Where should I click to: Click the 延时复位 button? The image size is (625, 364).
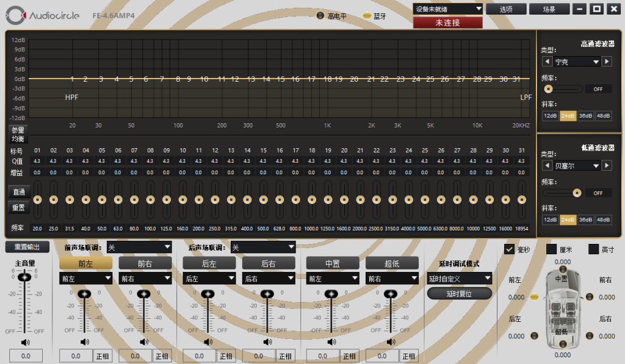click(459, 293)
